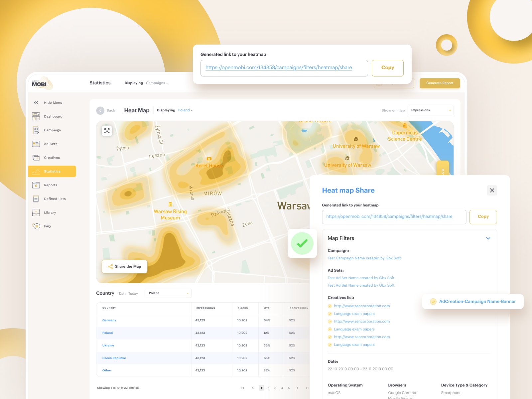Click the green checkmark success badge
This screenshot has width=532, height=399.
pyautogui.click(x=302, y=243)
